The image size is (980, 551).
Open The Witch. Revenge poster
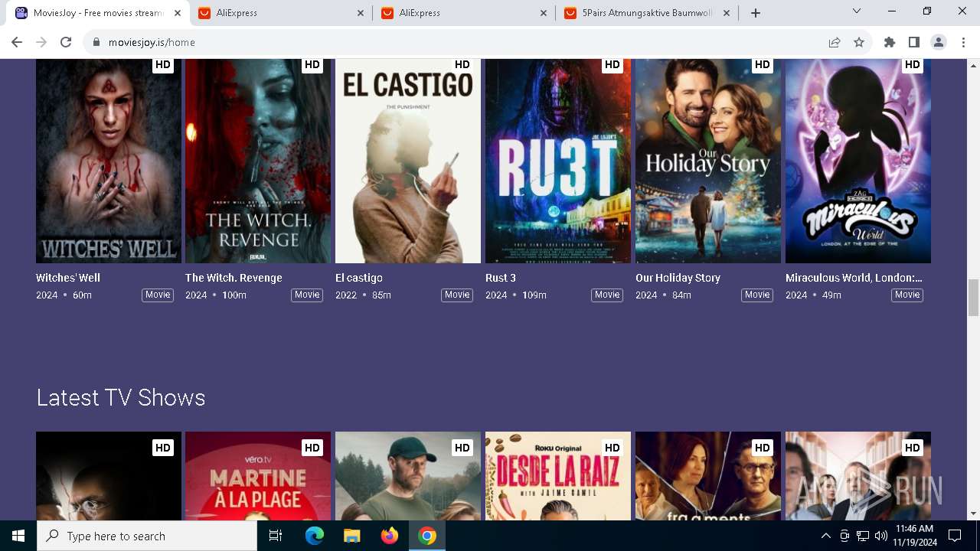(258, 161)
